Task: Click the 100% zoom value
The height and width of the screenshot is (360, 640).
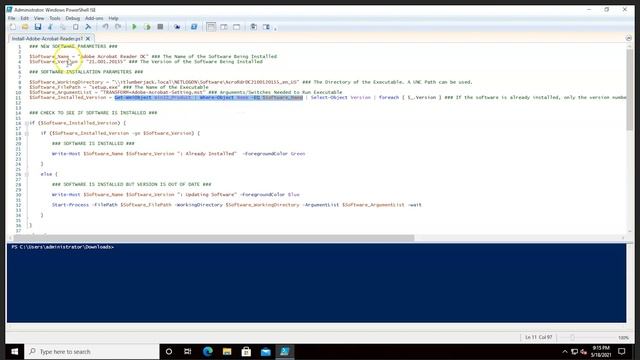Action: coord(623,338)
